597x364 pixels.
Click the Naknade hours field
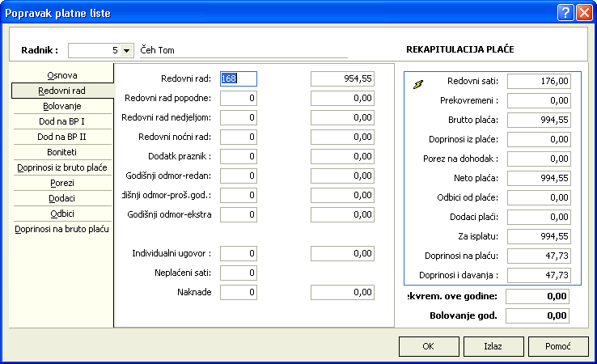(x=239, y=292)
